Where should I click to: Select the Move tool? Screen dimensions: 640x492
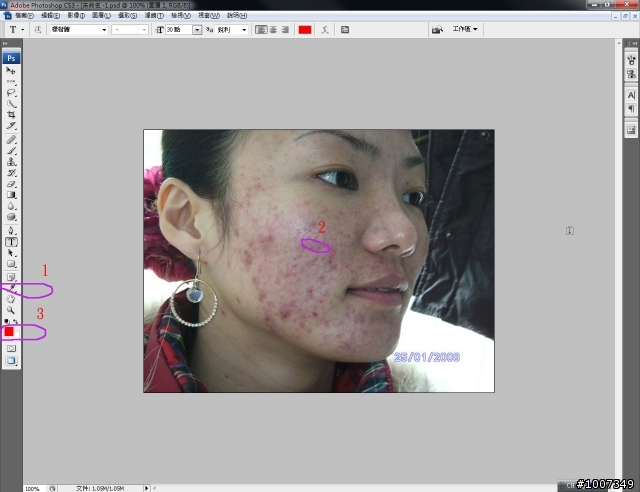coord(11,71)
